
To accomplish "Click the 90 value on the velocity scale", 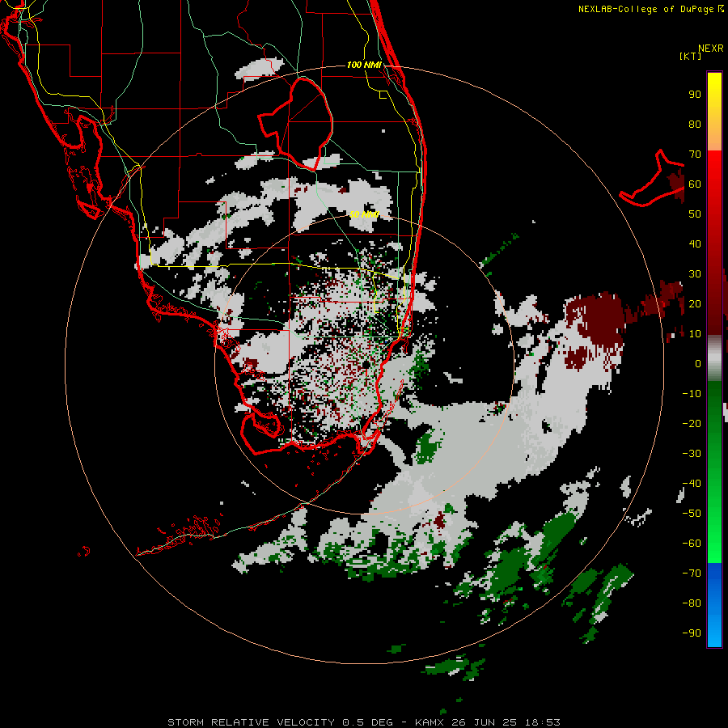I will [695, 95].
